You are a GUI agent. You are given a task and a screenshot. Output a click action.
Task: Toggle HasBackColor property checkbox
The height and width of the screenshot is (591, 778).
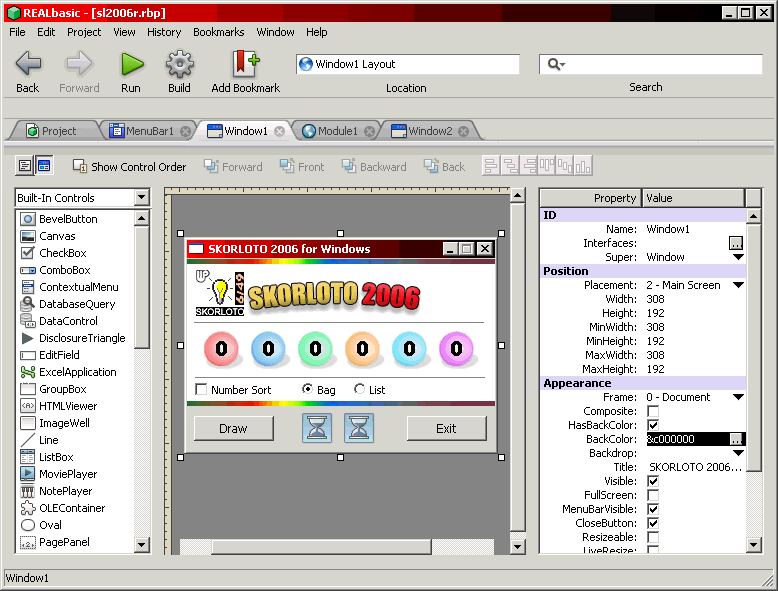click(653, 425)
